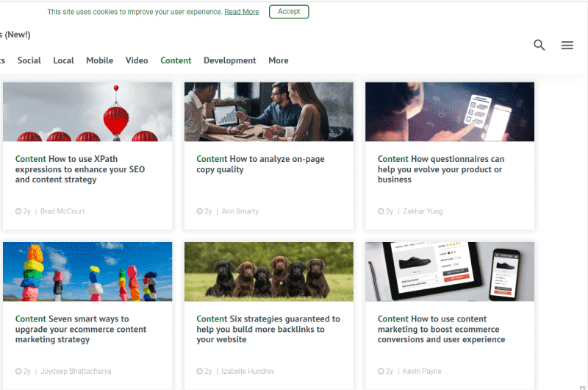Viewport: 588px width, 390px height.
Task: Open the hamburger menu icon
Action: coord(567,45)
